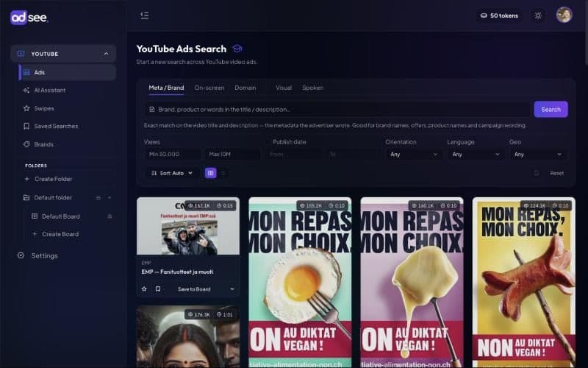Click the lock icon beside Default folder

click(x=98, y=197)
